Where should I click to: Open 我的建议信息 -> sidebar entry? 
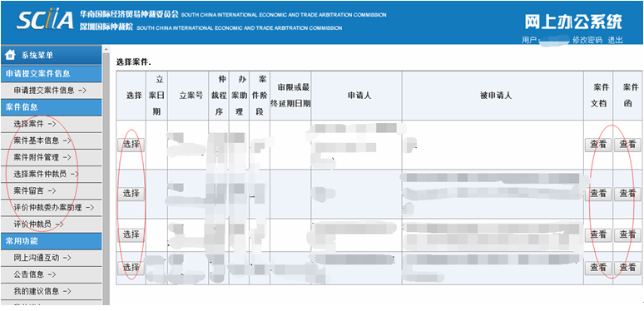pos(51,291)
